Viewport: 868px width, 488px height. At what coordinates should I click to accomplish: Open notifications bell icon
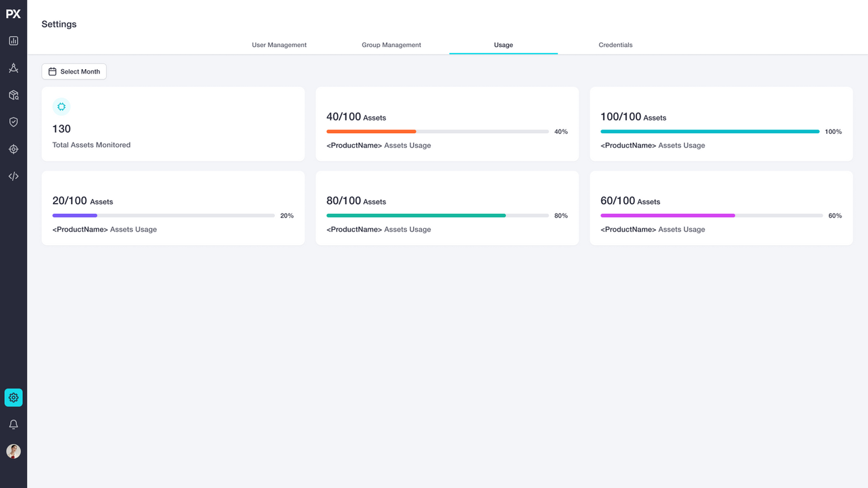pyautogui.click(x=13, y=425)
